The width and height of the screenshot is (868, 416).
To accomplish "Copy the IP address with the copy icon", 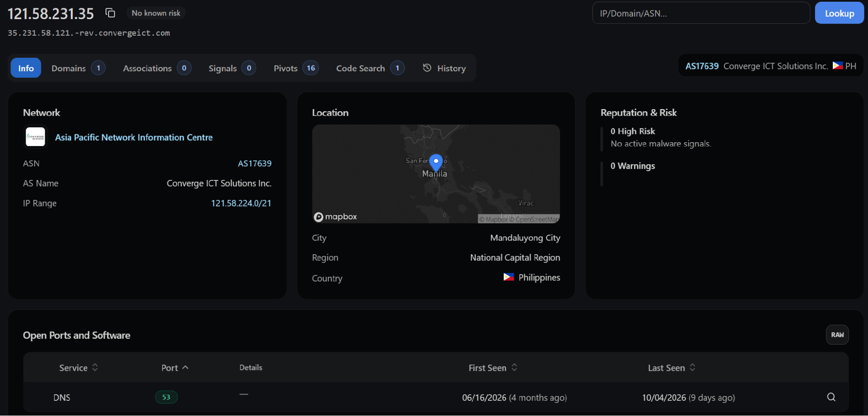I will 110,13.
